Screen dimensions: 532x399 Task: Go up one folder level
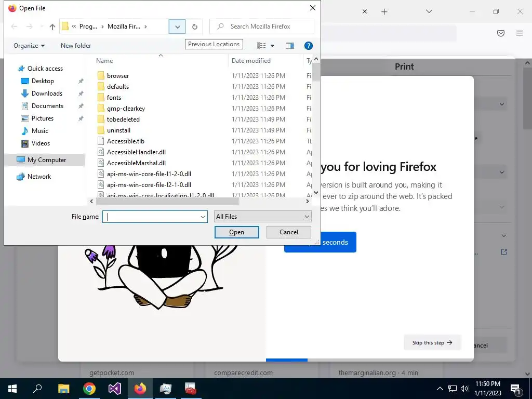(x=52, y=26)
